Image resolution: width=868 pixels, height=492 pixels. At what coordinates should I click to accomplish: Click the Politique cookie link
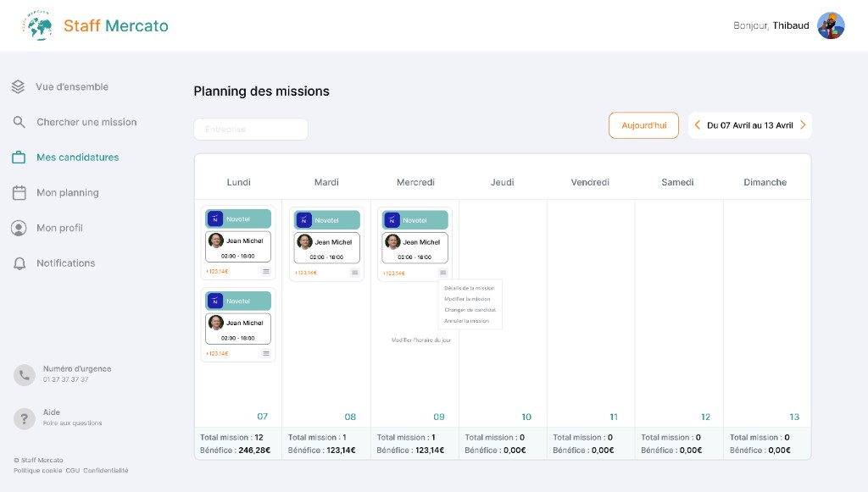point(38,471)
